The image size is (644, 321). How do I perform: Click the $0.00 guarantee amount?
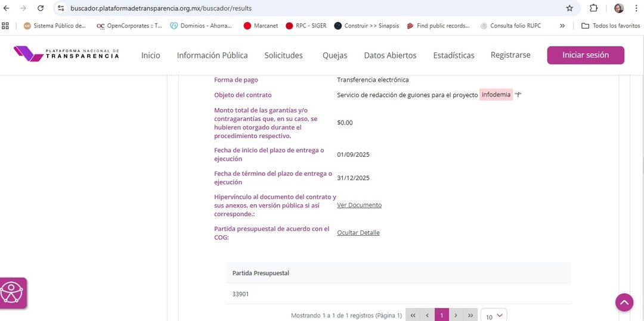click(345, 123)
